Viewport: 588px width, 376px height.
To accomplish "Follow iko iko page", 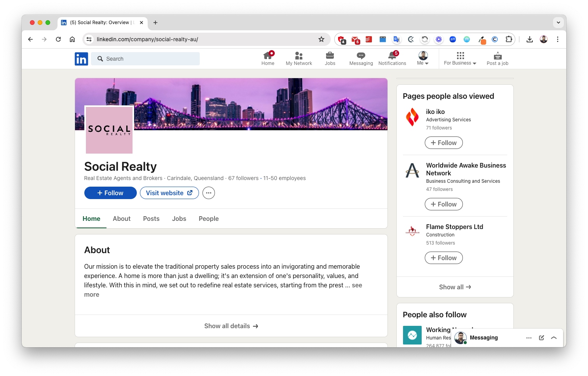I will pyautogui.click(x=444, y=143).
